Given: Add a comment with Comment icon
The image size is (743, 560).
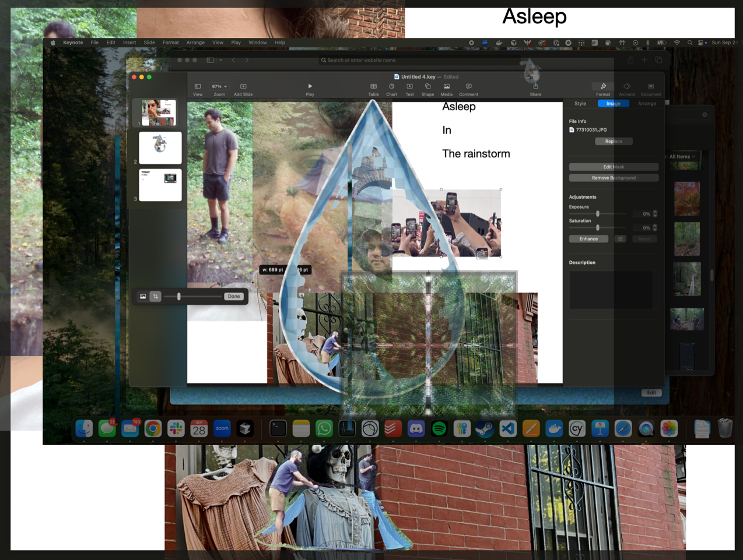Looking at the screenshot, I should click(468, 89).
